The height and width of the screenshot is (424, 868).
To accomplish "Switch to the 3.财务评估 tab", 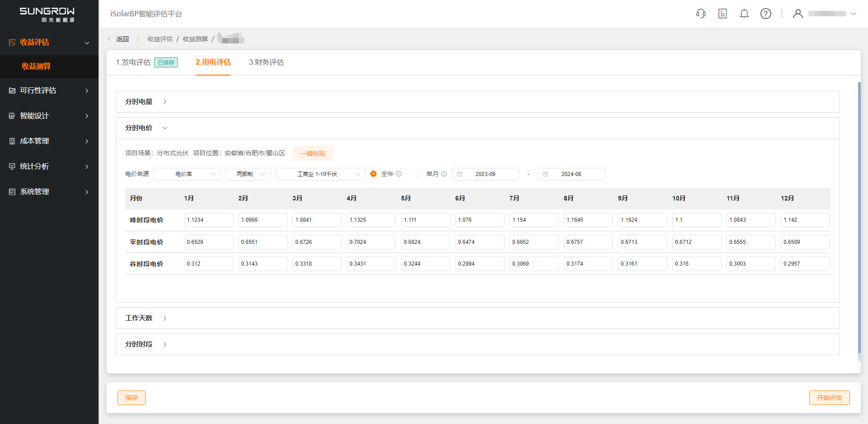I will 266,62.
